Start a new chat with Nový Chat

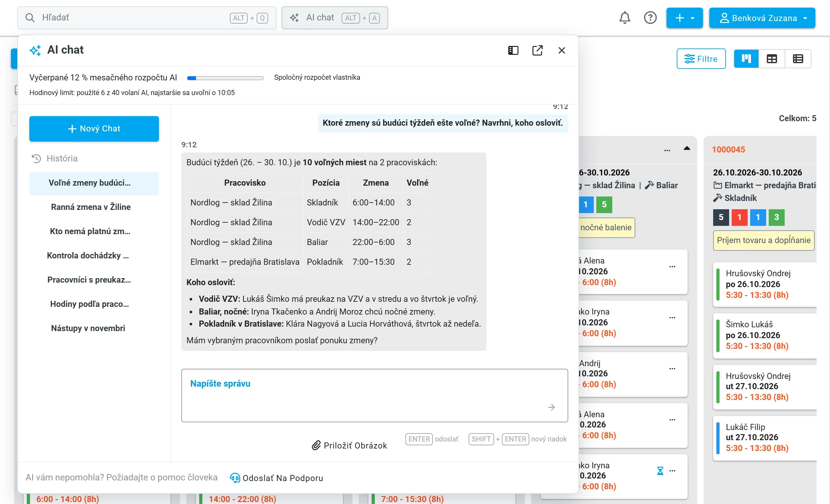click(x=94, y=129)
